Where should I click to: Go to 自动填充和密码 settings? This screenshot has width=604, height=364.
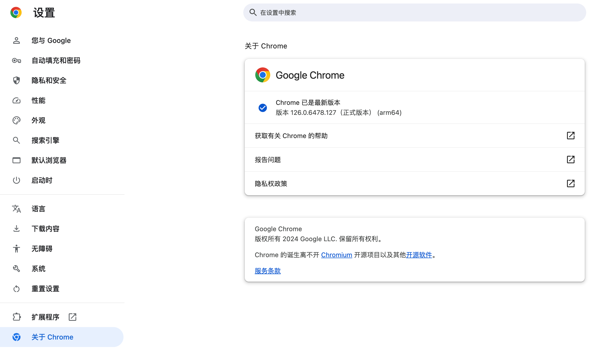(x=62, y=60)
